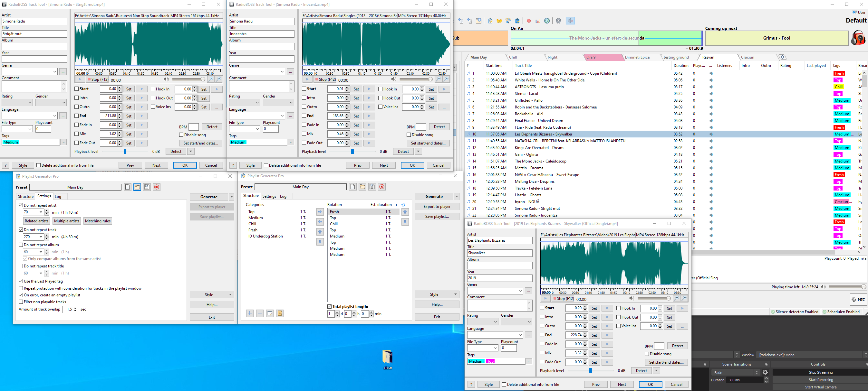868x391 pixels.
Task: Move rotation item up with arrow right of Rotation
Action: point(405,212)
